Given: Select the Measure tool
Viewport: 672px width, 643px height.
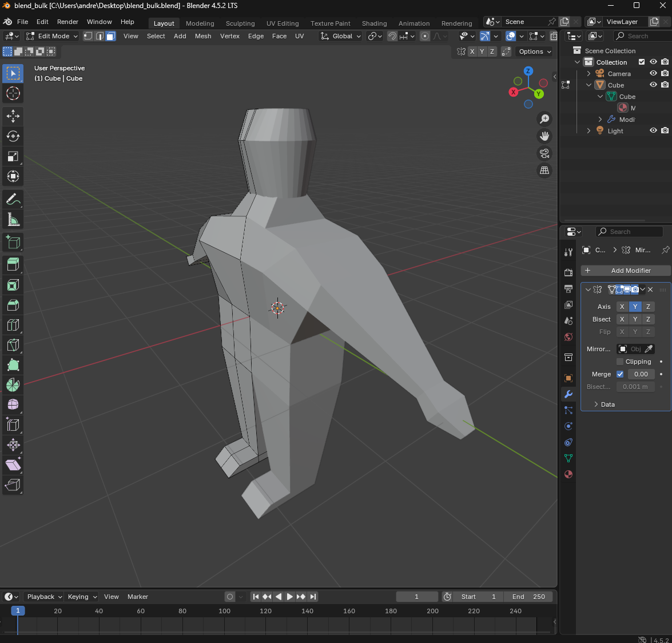Looking at the screenshot, I should click(x=13, y=220).
